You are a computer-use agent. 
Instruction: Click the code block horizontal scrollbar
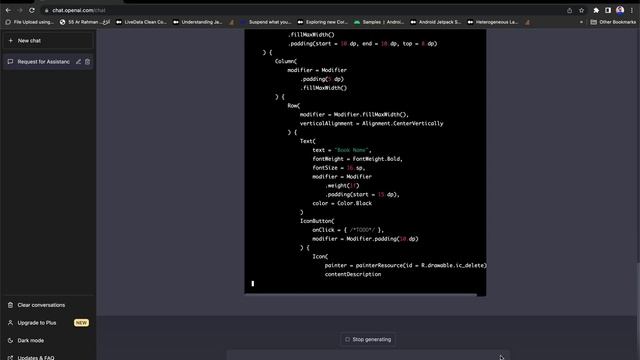click(x=360, y=294)
